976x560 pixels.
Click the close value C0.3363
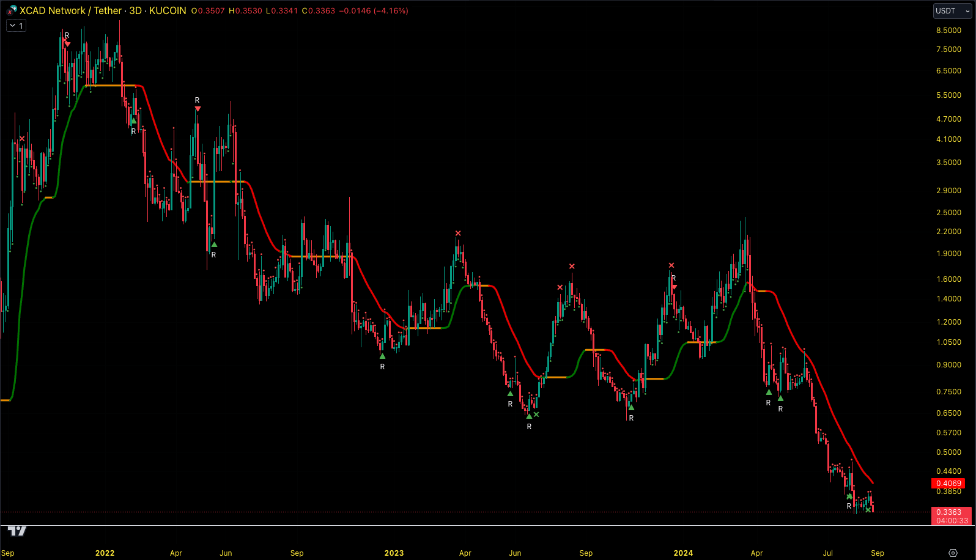pos(319,11)
